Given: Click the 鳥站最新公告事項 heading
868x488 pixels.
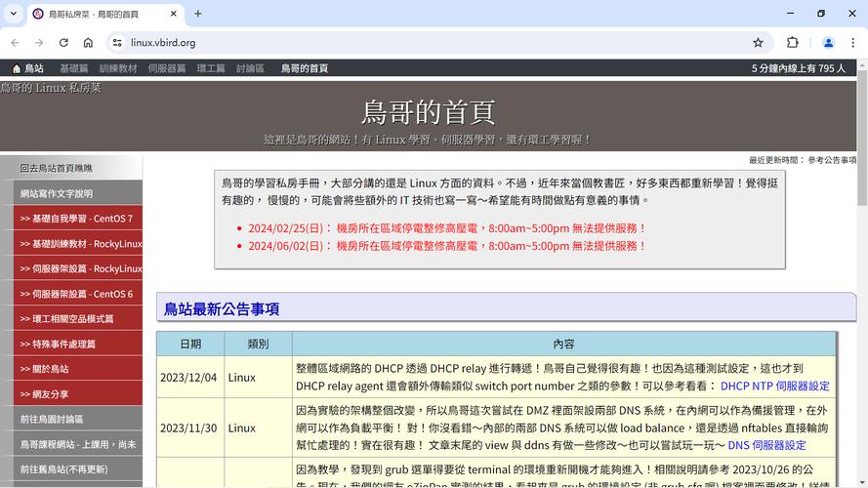Looking at the screenshot, I should (222, 309).
